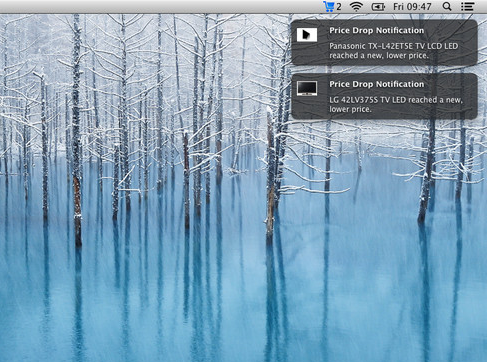This screenshot has height=362, width=487.
Task: Check the battery charging status icon
Action: click(x=378, y=7)
